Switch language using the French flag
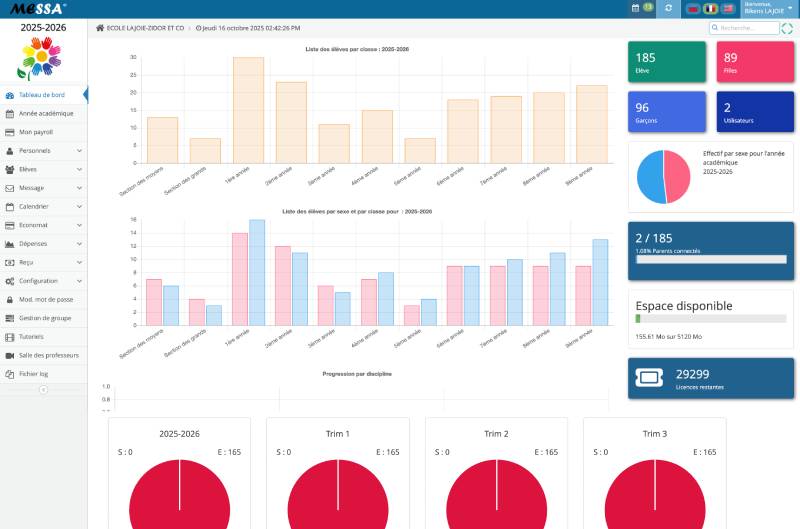This screenshot has height=529, width=800. coord(710,8)
